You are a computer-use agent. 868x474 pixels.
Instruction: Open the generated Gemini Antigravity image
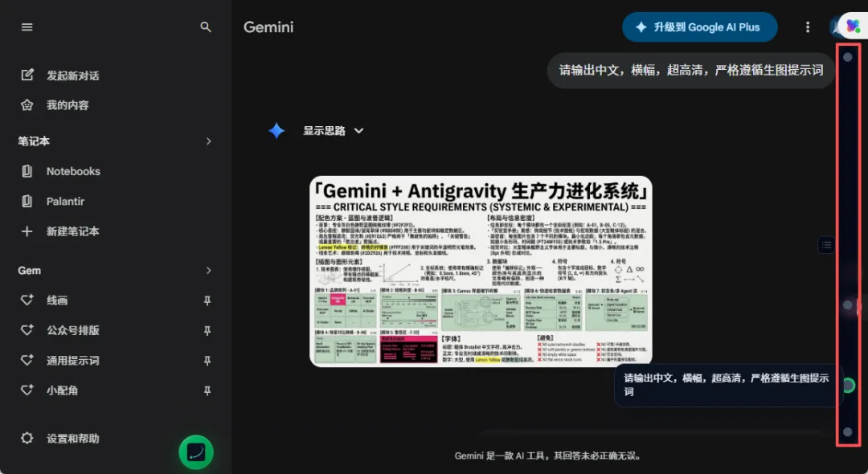tap(481, 271)
